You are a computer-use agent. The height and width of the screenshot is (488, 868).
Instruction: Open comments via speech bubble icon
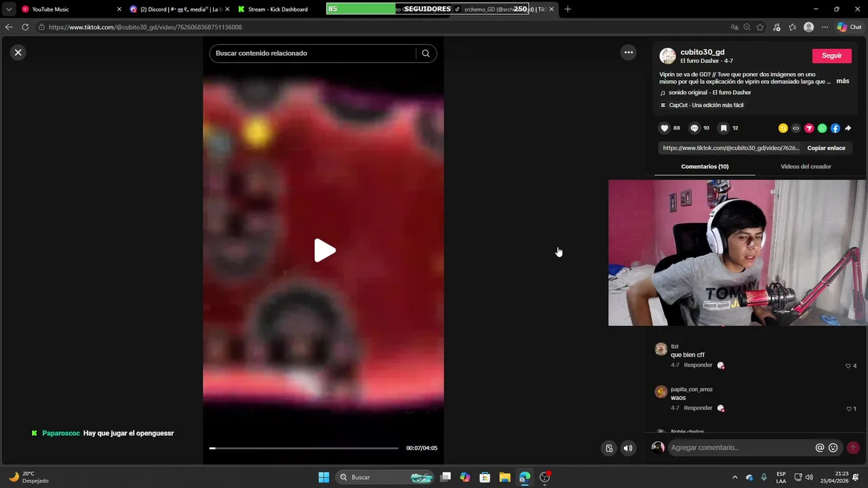pos(694,128)
